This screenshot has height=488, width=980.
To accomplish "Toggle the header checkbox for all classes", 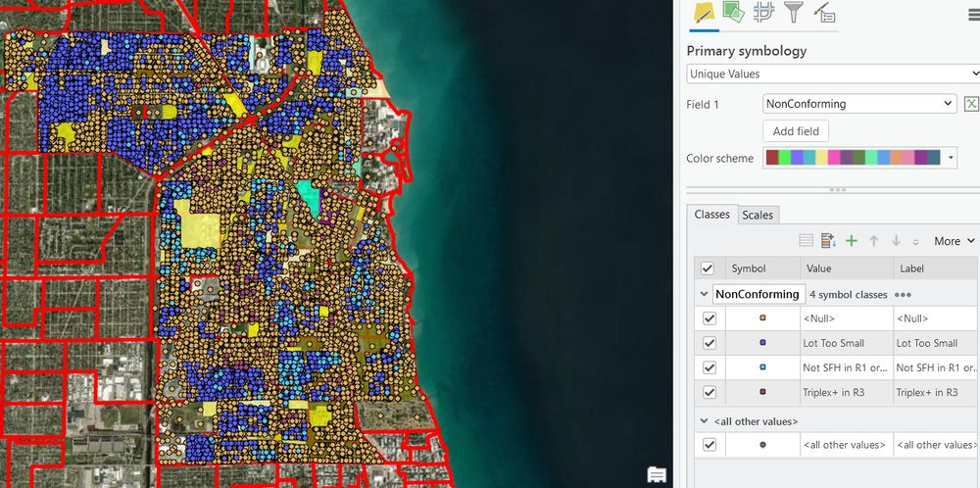I will tap(708, 268).
